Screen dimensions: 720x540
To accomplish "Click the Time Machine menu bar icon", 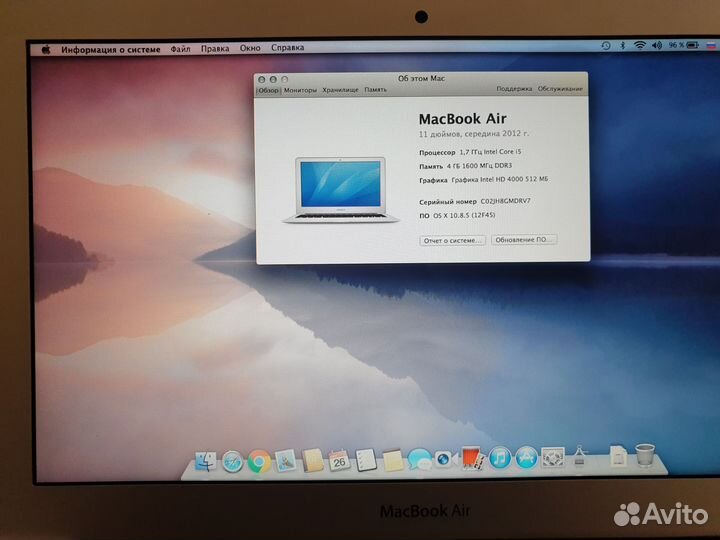I will click(606, 45).
